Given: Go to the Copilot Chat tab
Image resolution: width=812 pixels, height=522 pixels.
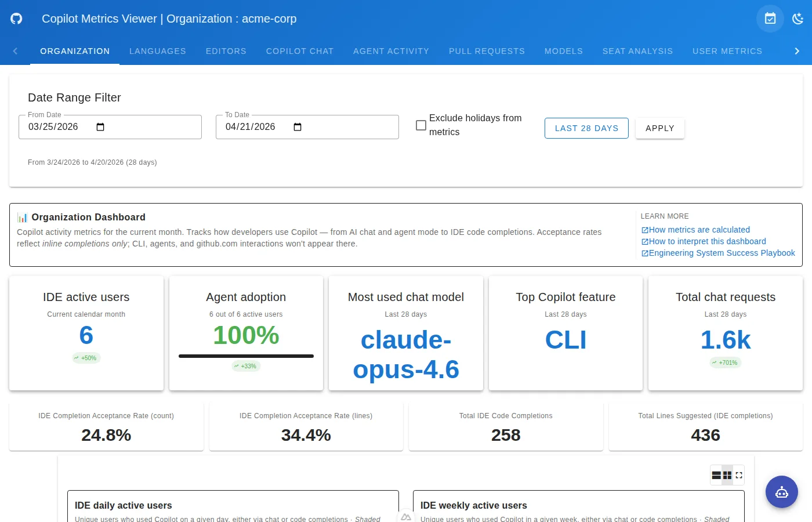Looking at the screenshot, I should coord(300,51).
